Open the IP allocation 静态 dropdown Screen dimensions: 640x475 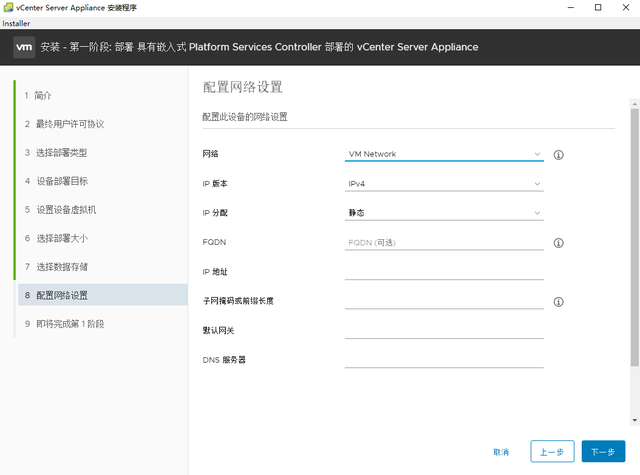point(444,213)
